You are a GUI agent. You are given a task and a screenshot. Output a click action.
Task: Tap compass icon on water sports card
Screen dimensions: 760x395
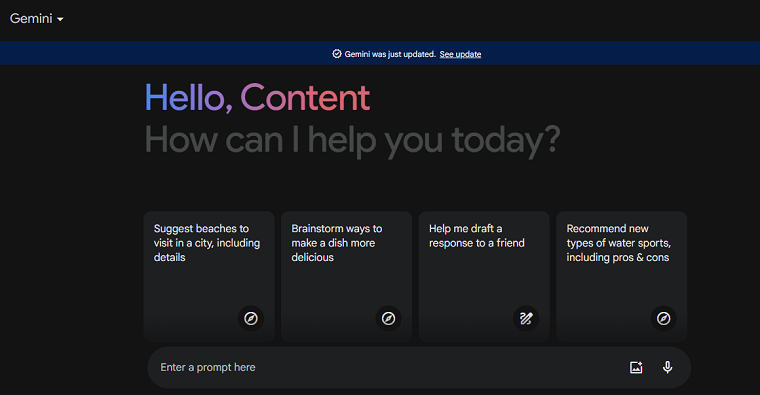[x=664, y=318]
